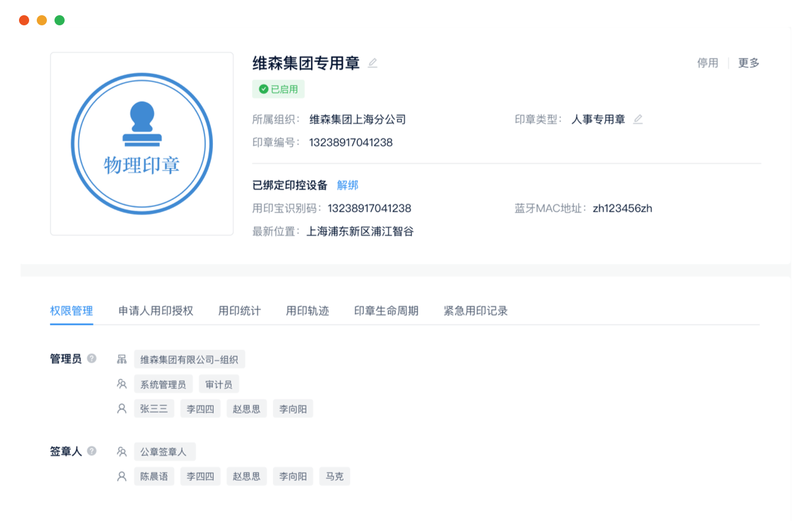
Task: Click the help icon beside 签章人
Action: tap(91, 450)
